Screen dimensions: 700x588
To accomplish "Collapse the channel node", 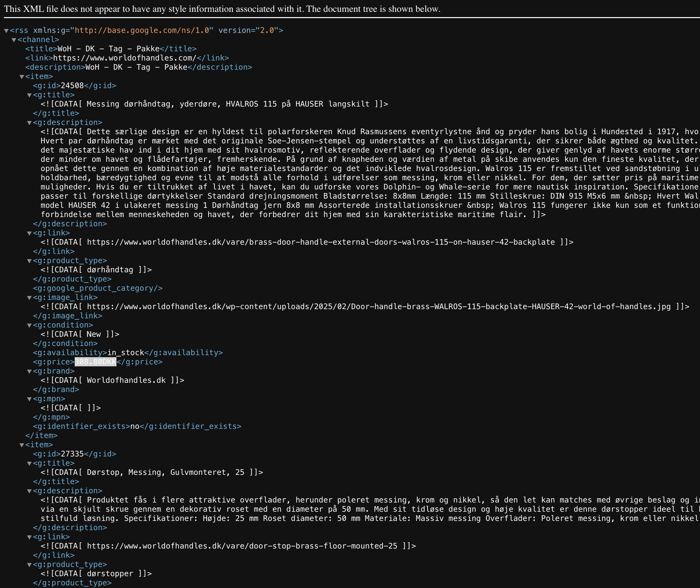I will click(x=14, y=40).
